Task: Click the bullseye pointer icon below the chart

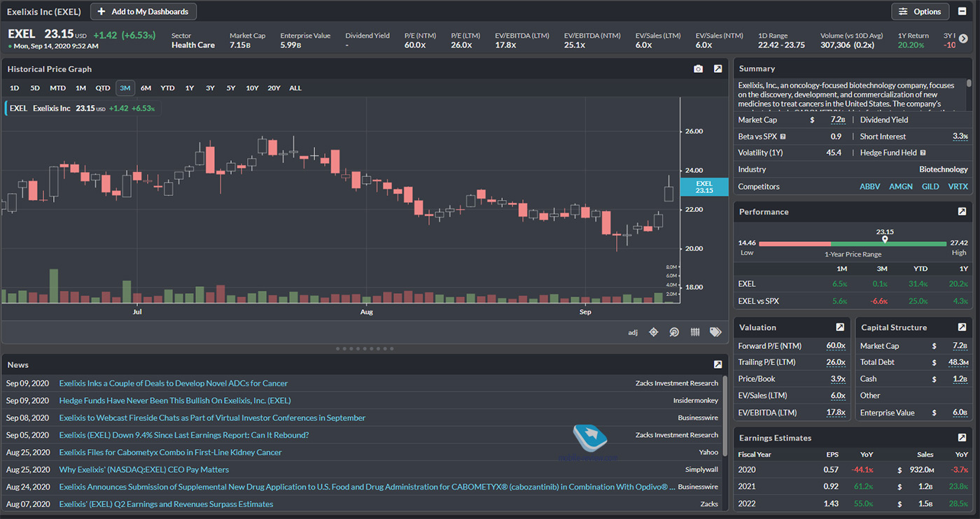Action: (x=674, y=332)
